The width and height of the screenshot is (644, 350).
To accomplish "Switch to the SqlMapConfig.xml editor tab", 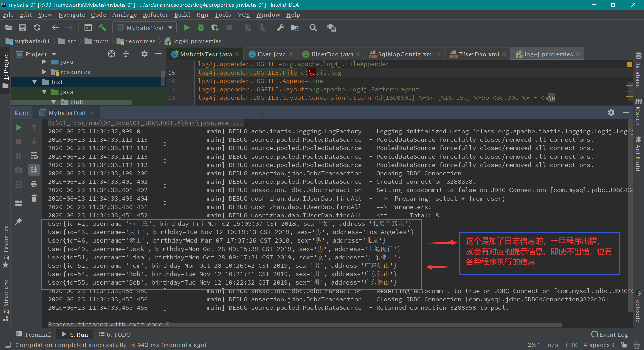I will (406, 54).
